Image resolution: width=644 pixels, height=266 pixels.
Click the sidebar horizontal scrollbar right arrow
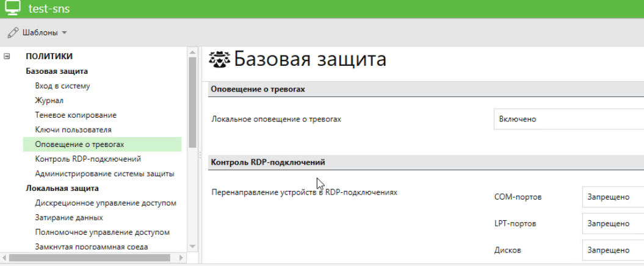pyautogui.click(x=181, y=259)
